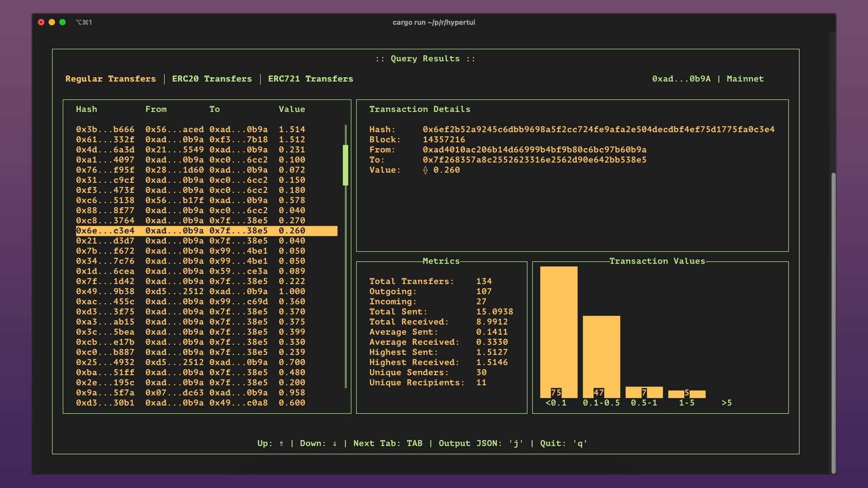This screenshot has height=488, width=868.
Task: Click the Next Tab: TAB hint
Action: (388, 443)
